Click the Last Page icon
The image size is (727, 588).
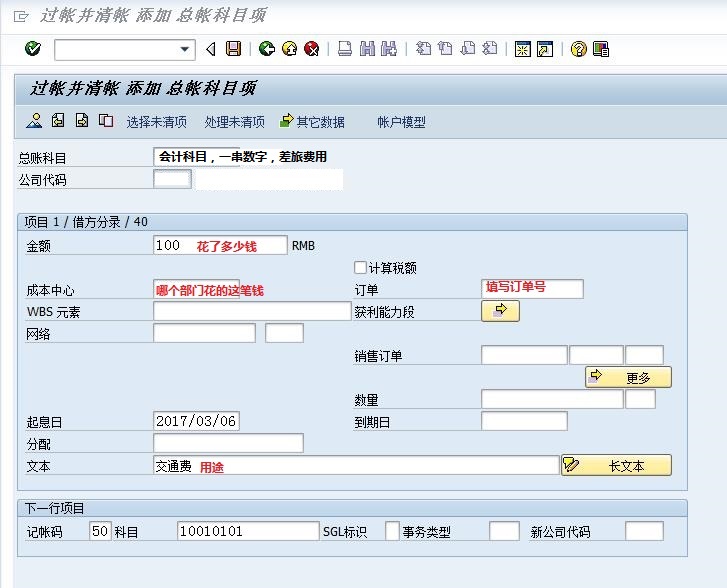click(x=490, y=48)
